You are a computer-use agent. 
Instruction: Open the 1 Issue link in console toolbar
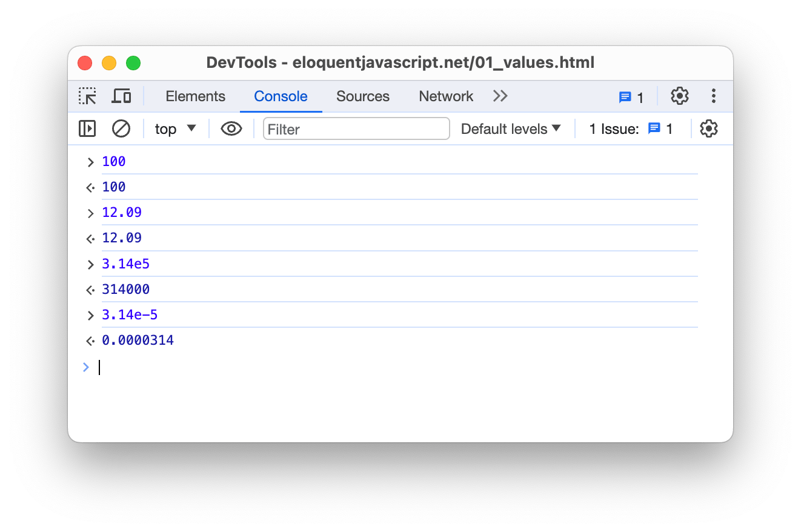tap(631, 129)
